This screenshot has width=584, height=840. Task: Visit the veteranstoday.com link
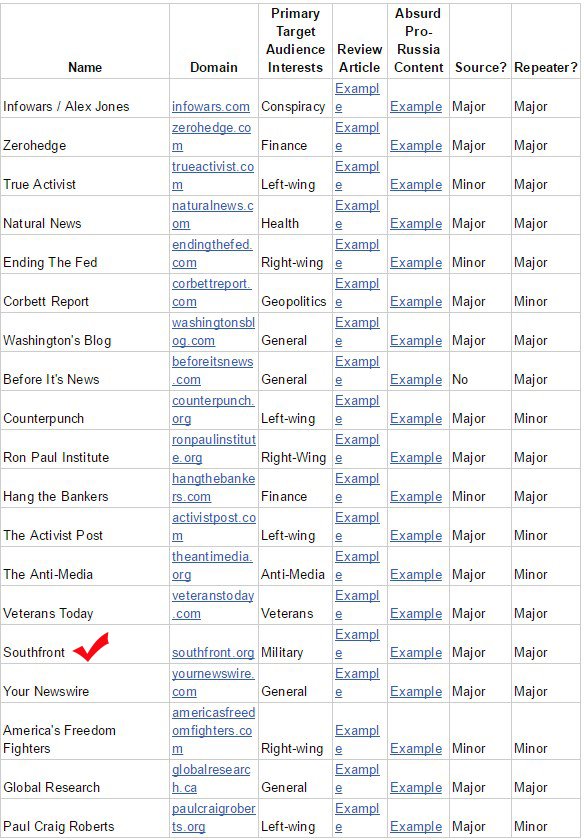point(213,605)
